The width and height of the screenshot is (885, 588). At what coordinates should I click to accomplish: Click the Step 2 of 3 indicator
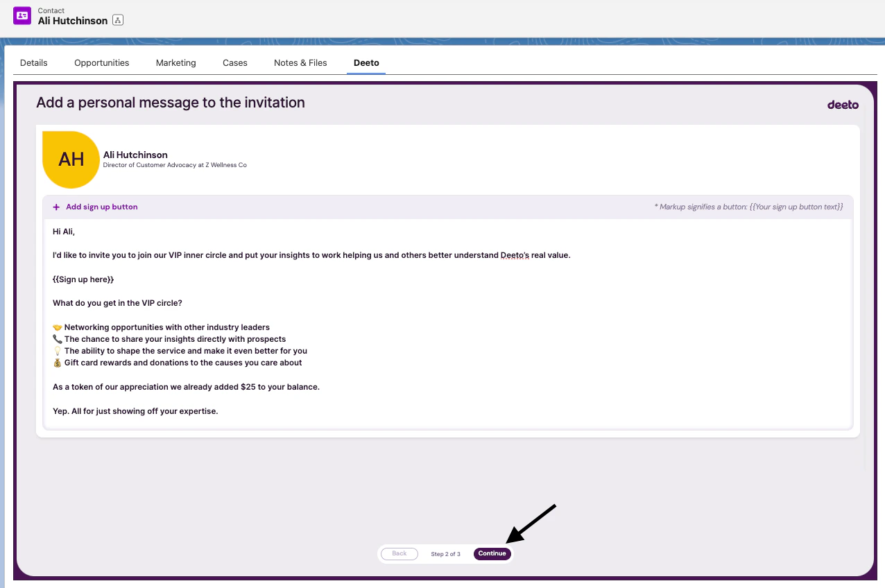(x=445, y=554)
